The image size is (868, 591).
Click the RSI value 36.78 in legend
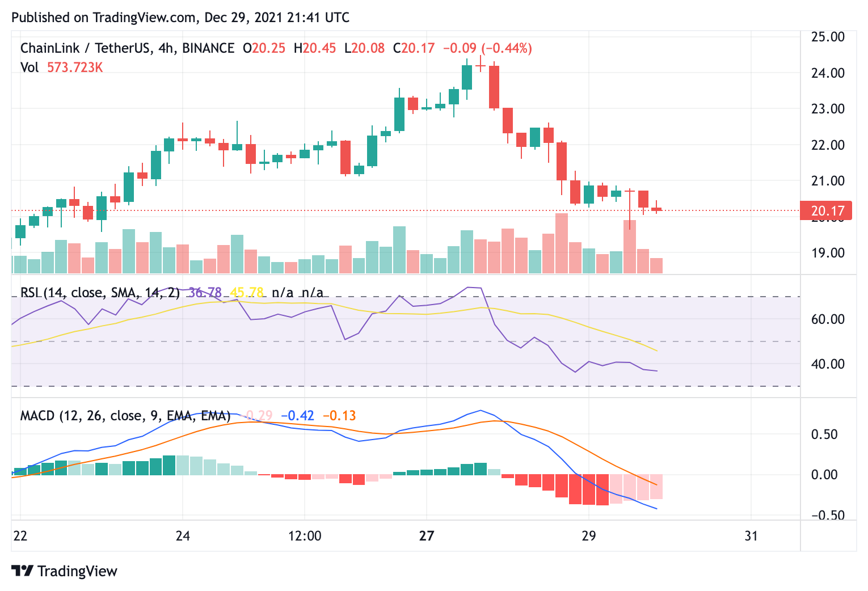tap(205, 293)
